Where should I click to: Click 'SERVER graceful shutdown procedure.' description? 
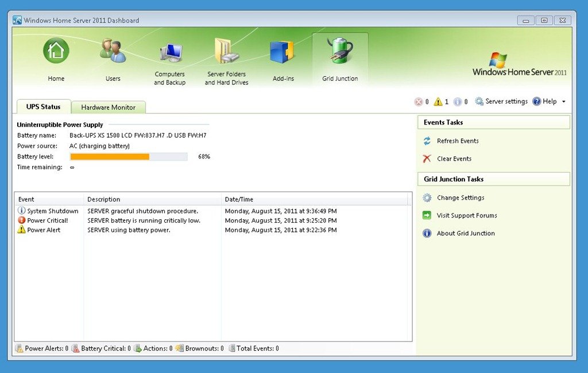pyautogui.click(x=143, y=211)
